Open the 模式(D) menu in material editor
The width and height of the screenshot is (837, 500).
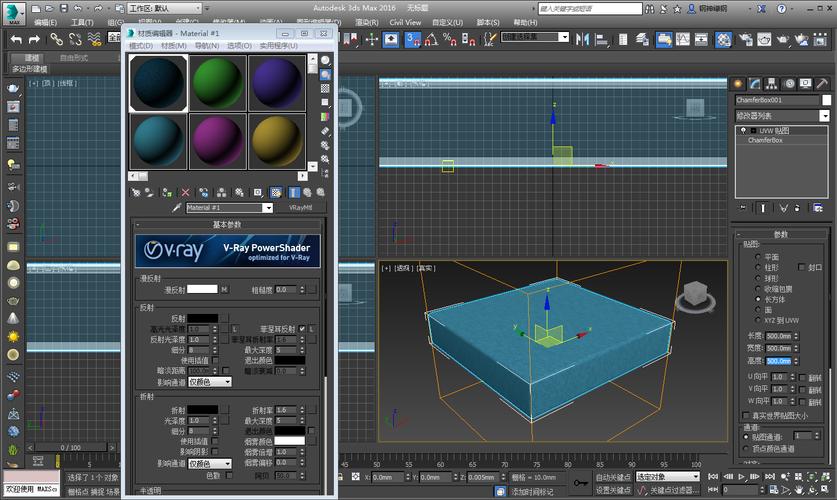point(143,45)
